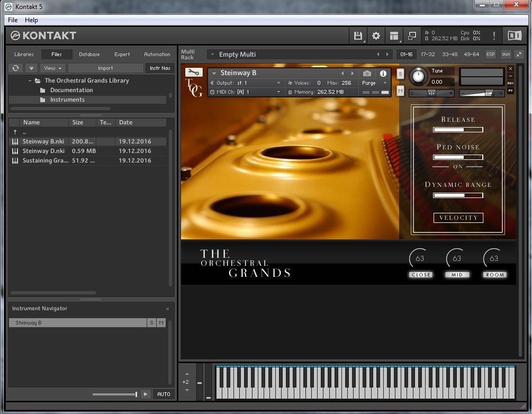Open workspace layout panel icon
The width and height of the screenshot is (532, 414).
click(x=394, y=35)
